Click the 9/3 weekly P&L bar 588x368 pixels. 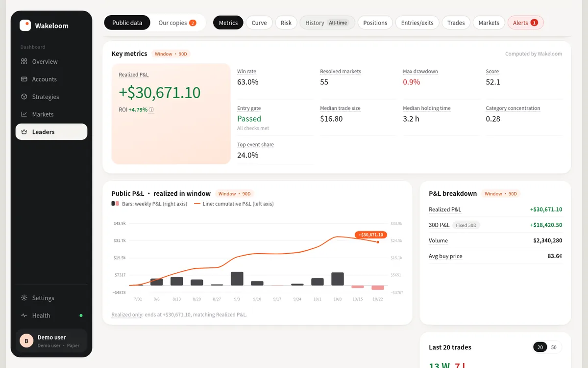point(237,279)
